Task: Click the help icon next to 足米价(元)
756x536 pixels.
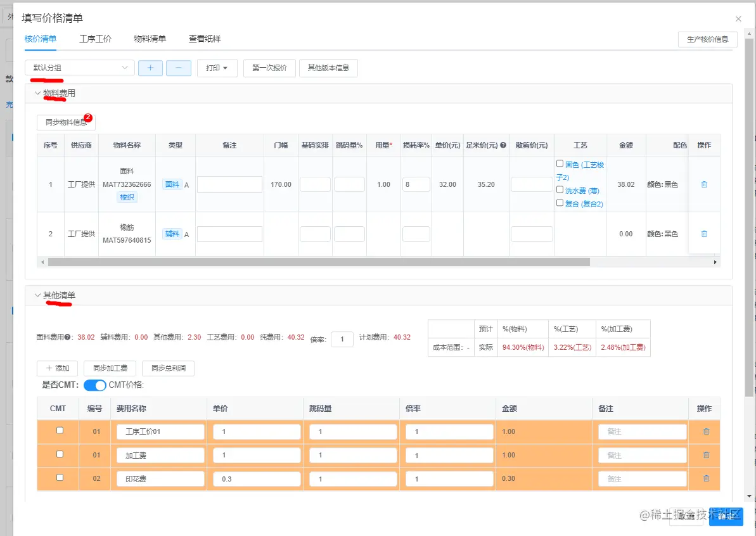Action: click(503, 145)
